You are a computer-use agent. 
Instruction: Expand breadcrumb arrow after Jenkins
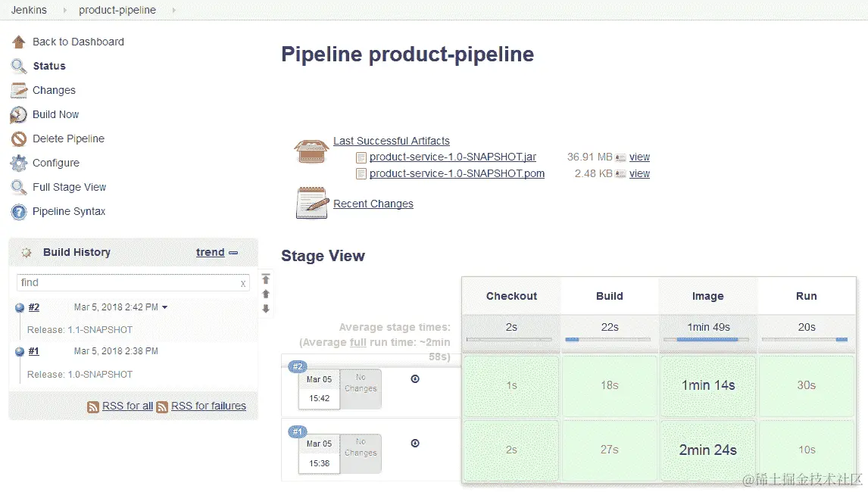point(64,10)
